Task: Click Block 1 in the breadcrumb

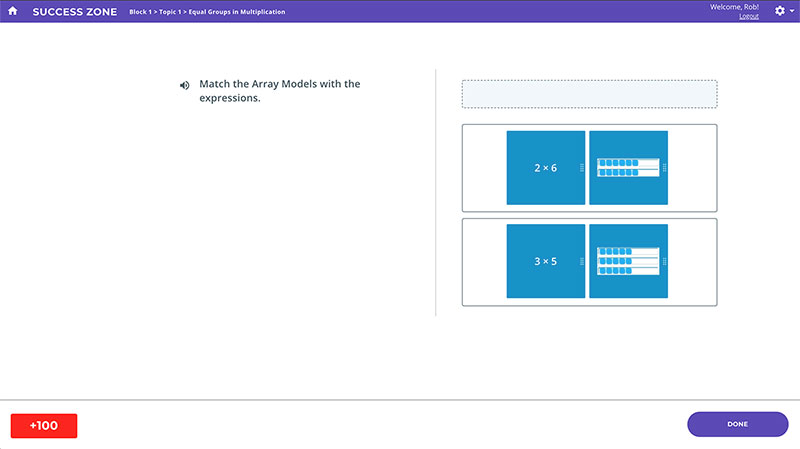Action: point(140,12)
